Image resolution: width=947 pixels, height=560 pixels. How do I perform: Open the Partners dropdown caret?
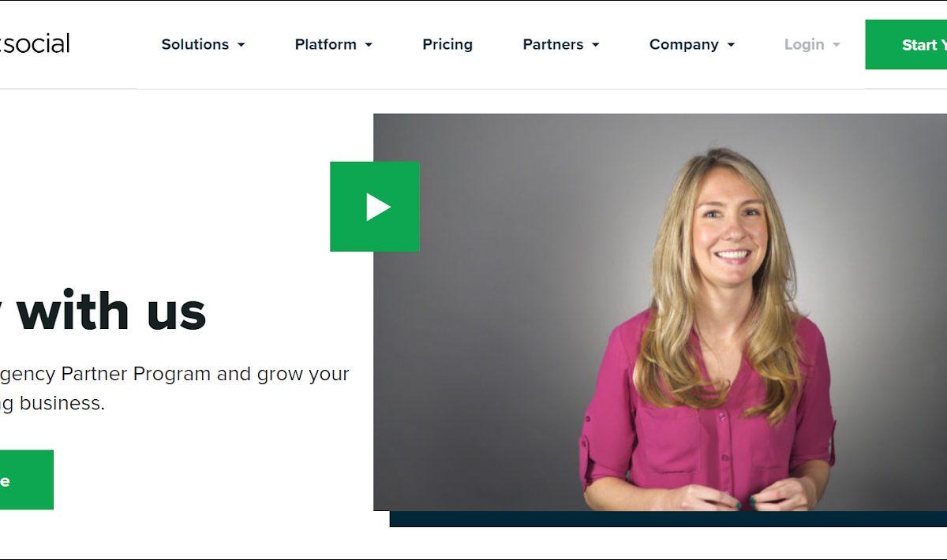pyautogui.click(x=595, y=45)
